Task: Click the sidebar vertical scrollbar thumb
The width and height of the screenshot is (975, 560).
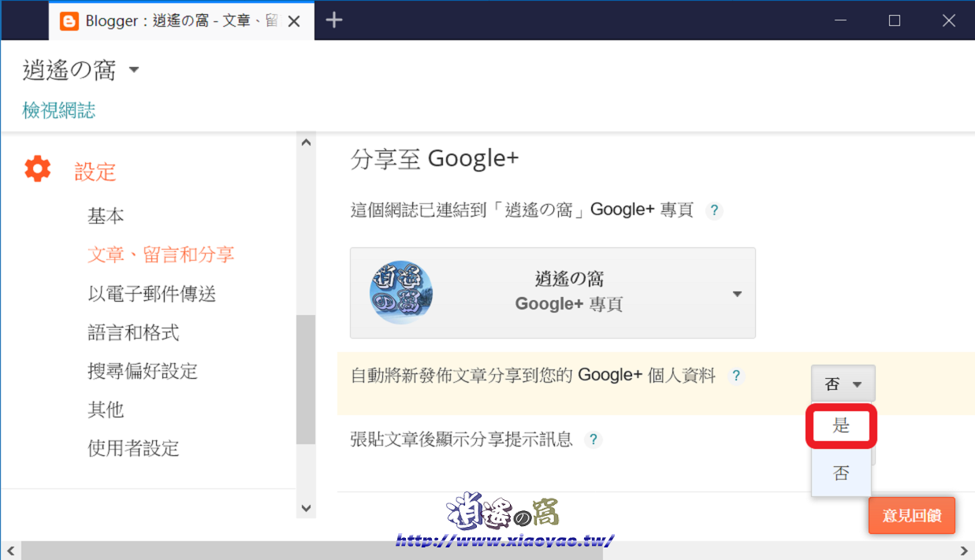Action: point(306,380)
